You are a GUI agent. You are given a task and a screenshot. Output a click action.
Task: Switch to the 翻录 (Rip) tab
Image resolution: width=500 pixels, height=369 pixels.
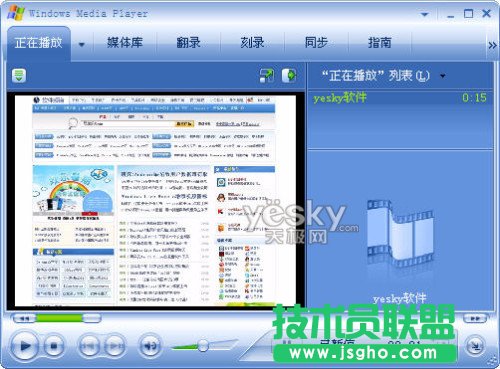[x=188, y=43]
